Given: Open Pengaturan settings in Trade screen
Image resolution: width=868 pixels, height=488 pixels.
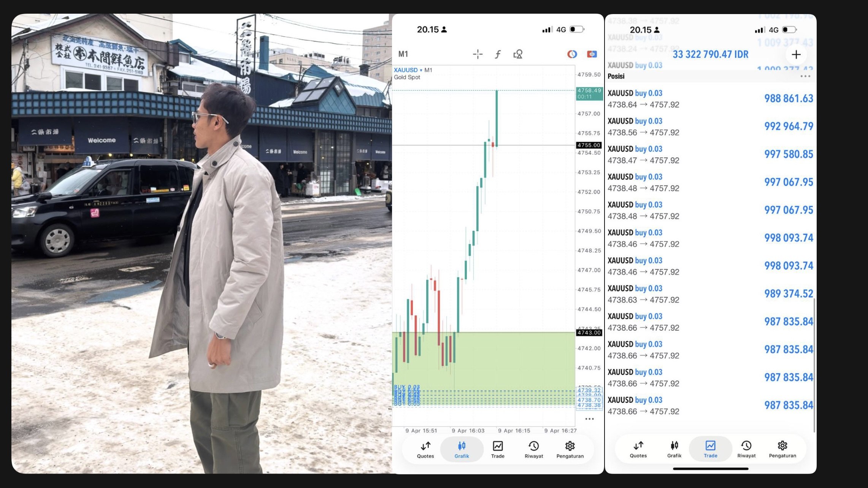Looking at the screenshot, I should pos(782,449).
